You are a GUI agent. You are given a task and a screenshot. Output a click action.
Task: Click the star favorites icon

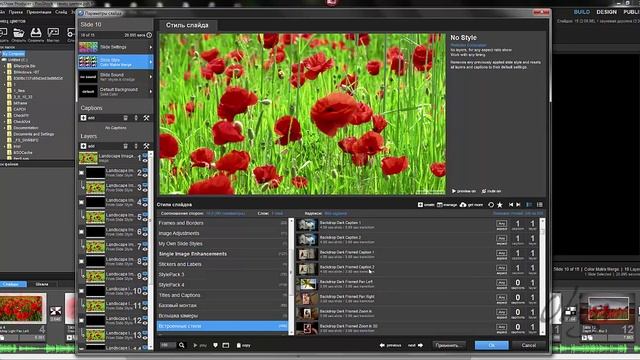(x=500, y=204)
